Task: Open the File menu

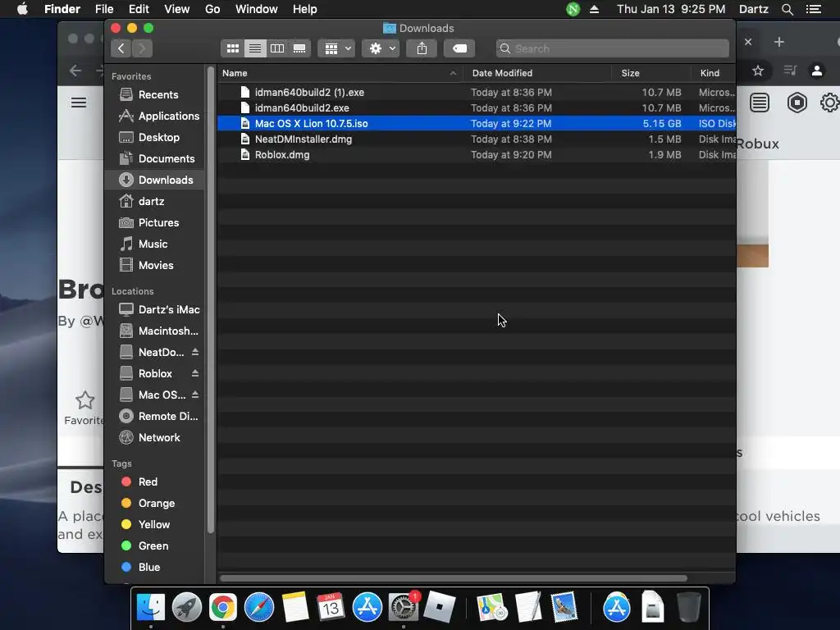Action: click(x=104, y=9)
